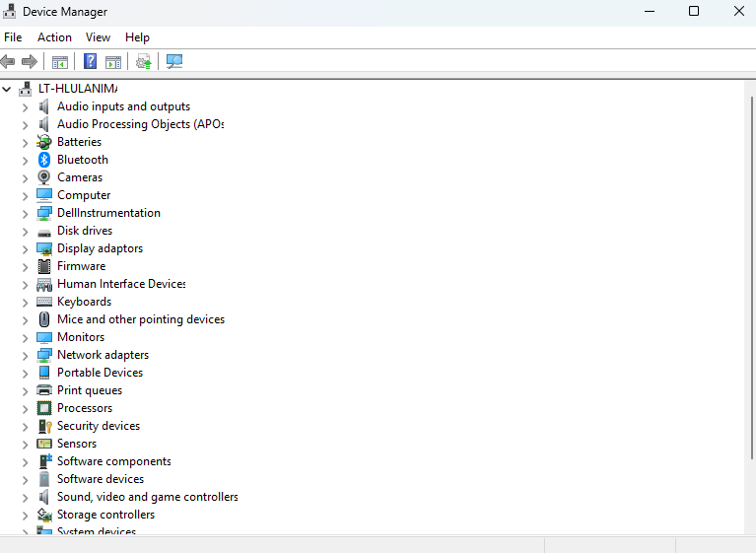Select Audio inputs and outputs label

click(x=123, y=106)
